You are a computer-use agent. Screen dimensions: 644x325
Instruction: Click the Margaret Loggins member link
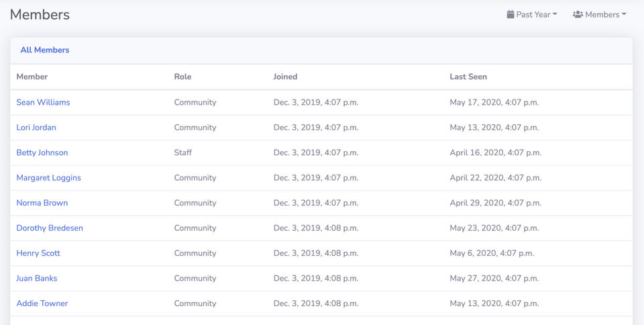tap(48, 178)
